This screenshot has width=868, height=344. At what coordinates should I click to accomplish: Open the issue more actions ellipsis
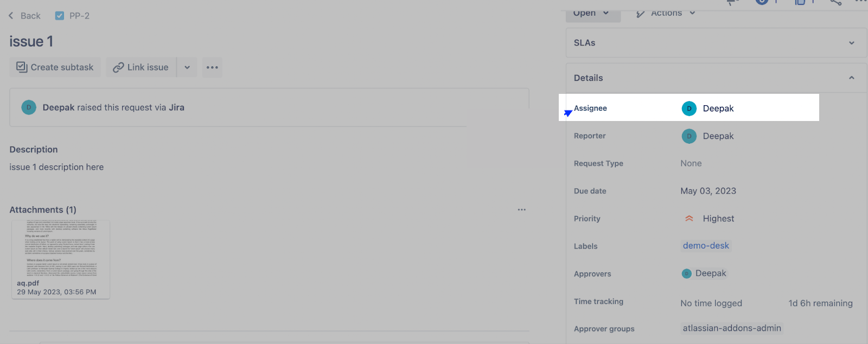tap(212, 67)
